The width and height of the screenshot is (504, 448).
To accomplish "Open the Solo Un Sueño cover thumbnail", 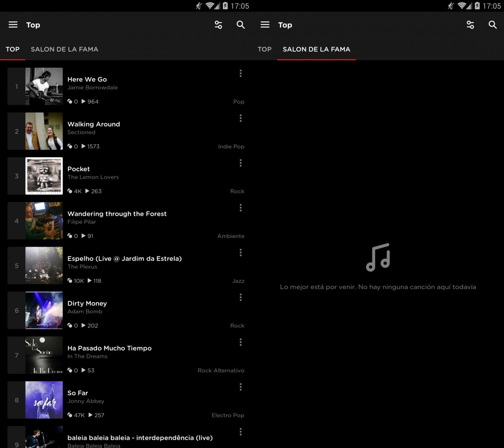I will pyautogui.click(x=44, y=355).
